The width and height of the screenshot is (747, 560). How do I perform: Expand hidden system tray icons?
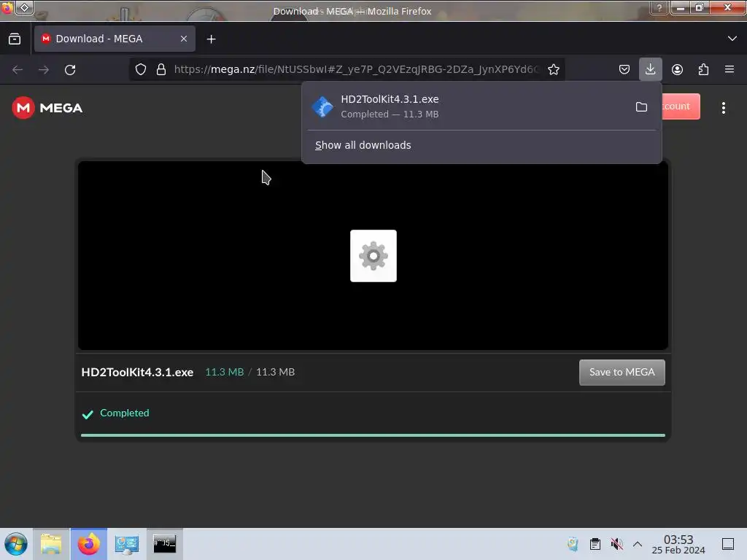638,544
